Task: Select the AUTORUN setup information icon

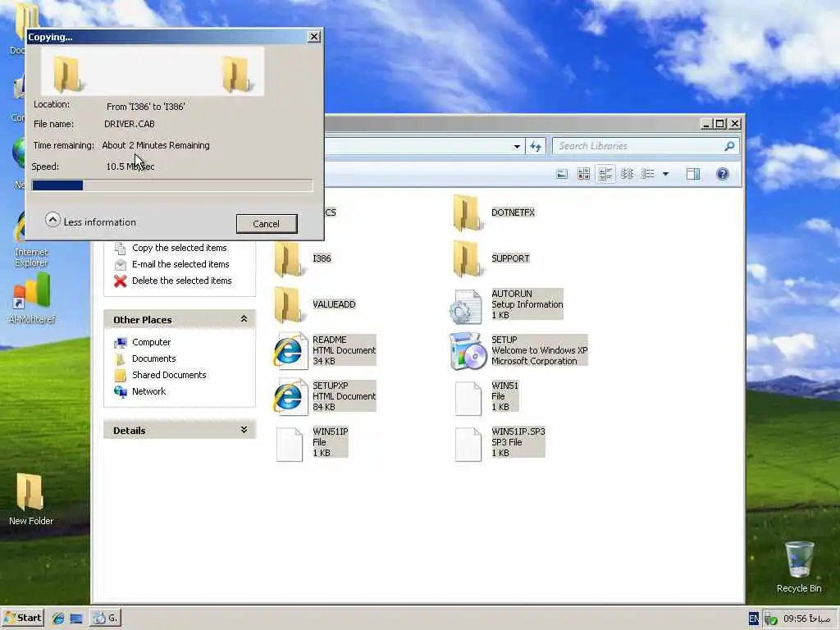Action: click(x=467, y=307)
